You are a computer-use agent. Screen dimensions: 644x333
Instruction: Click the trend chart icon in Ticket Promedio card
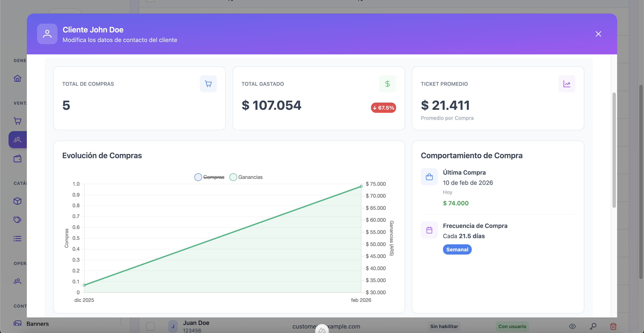point(566,84)
